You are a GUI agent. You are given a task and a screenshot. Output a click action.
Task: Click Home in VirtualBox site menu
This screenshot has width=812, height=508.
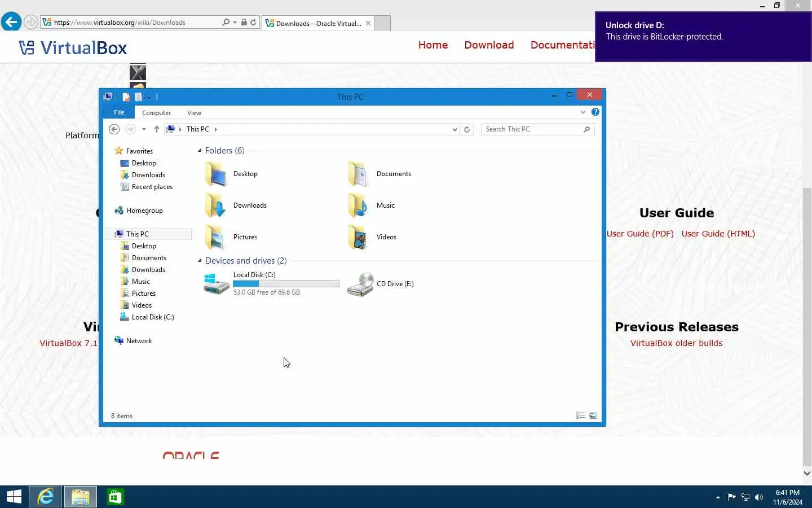click(x=433, y=45)
